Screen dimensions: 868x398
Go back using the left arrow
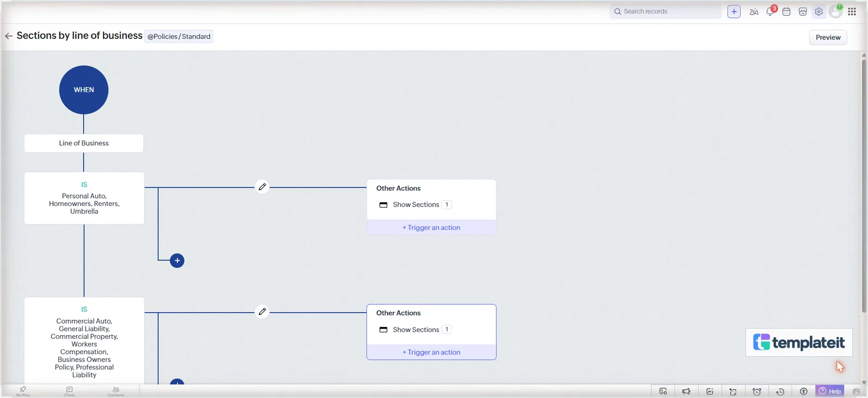tap(9, 36)
